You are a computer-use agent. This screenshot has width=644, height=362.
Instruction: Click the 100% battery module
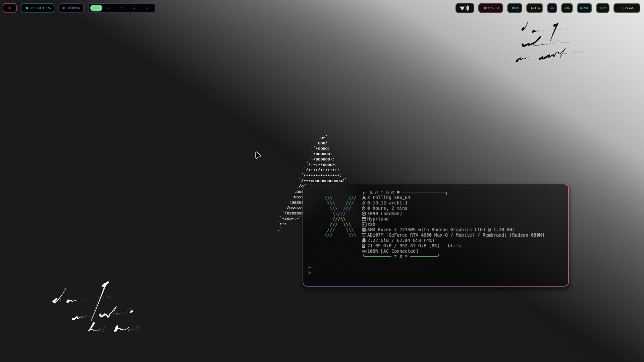pyautogui.click(x=603, y=8)
